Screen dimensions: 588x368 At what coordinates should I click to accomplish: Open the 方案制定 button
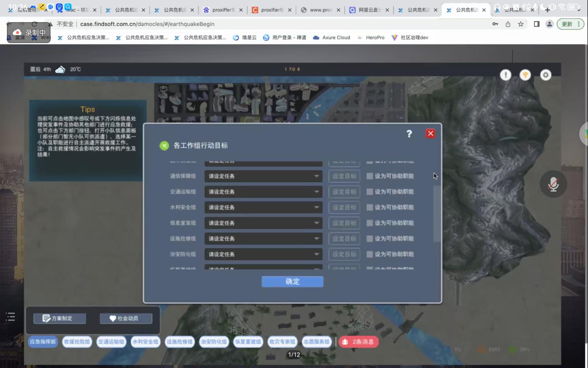[60, 318]
